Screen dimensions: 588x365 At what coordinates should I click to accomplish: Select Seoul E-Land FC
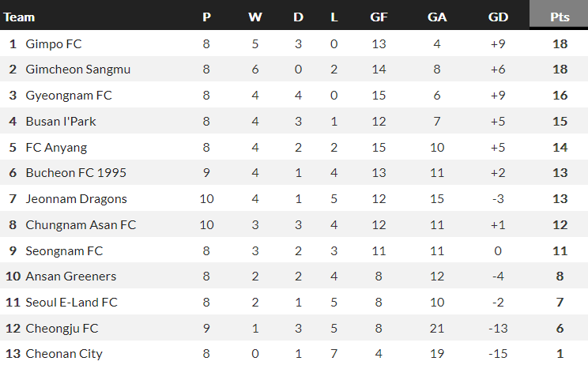(71, 303)
